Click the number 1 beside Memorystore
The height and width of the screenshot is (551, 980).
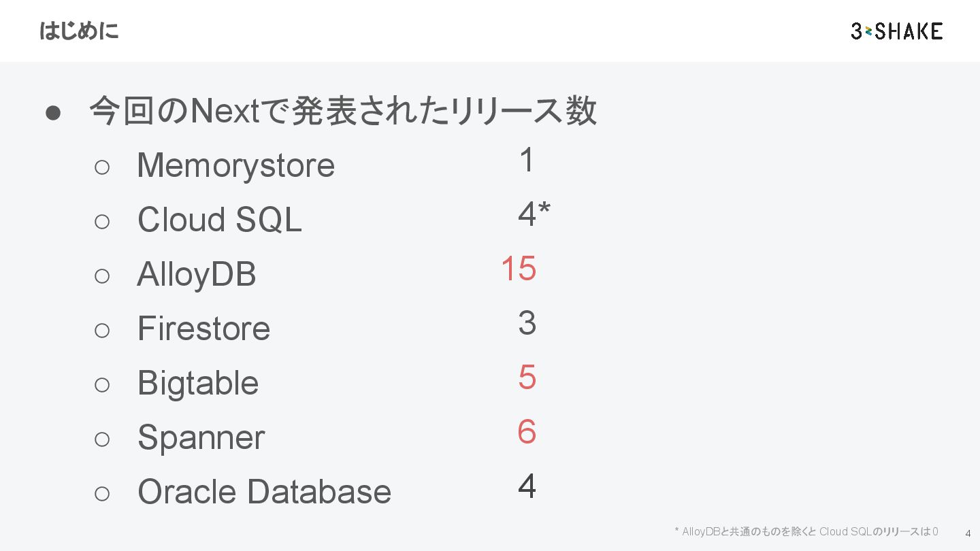pyautogui.click(x=527, y=161)
